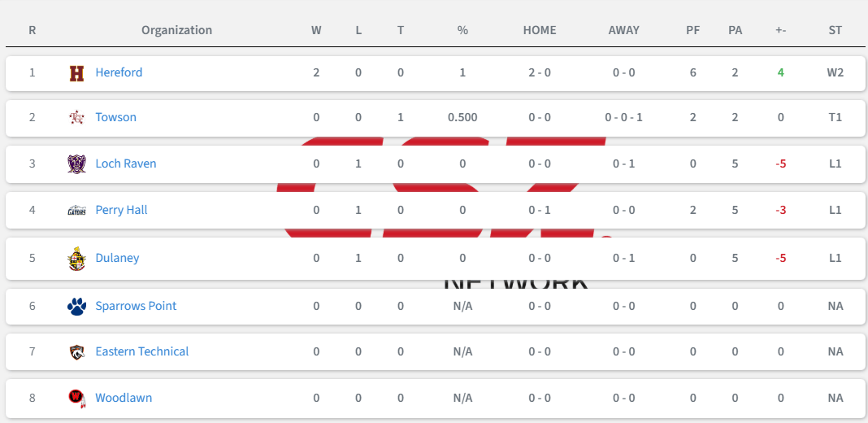Image resolution: width=868 pixels, height=423 pixels.
Task: Click the Perry Hall Gators logo
Action: 77,211
